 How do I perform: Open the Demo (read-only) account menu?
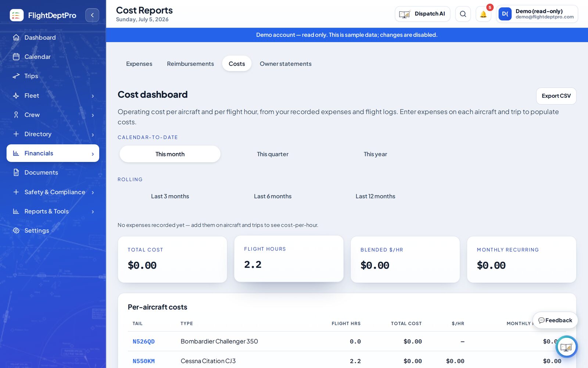[537, 14]
